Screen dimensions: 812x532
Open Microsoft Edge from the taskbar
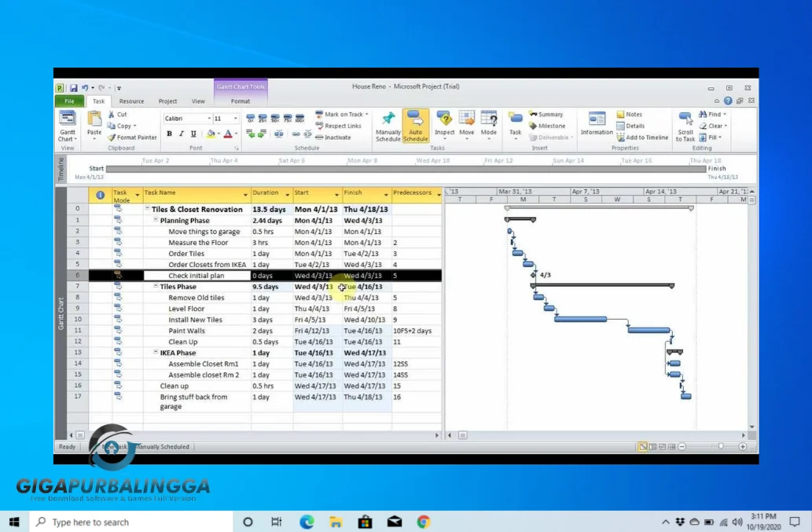(x=307, y=521)
